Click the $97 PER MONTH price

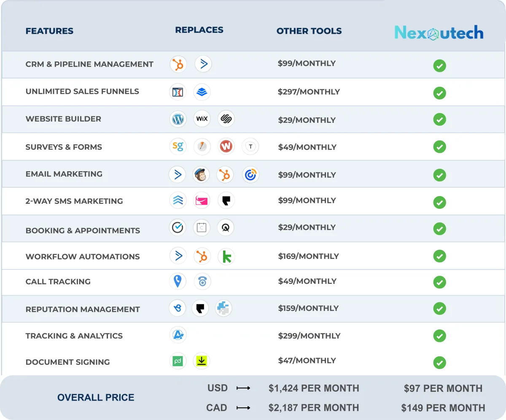(x=443, y=388)
